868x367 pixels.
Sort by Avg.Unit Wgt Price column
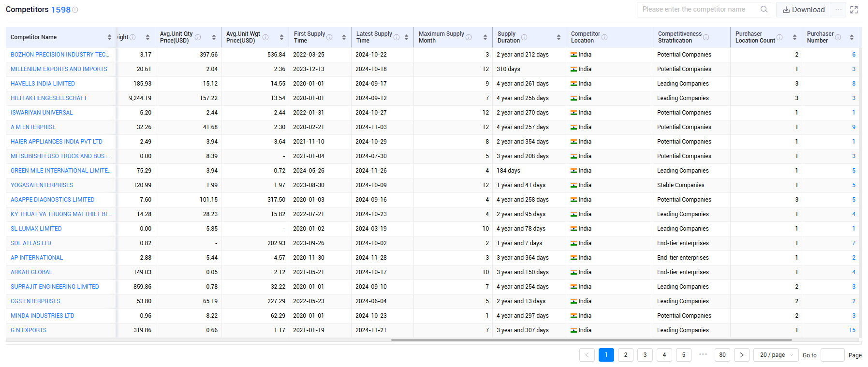tap(281, 37)
